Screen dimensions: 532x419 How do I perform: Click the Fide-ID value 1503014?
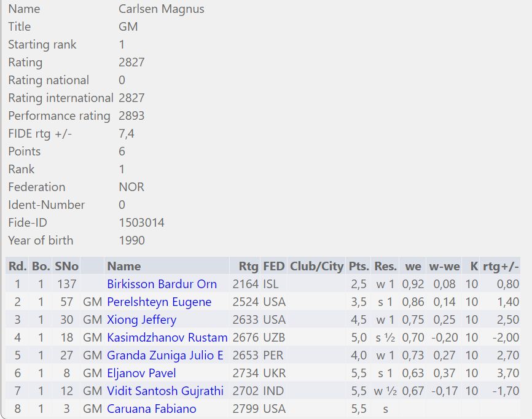pos(141,222)
